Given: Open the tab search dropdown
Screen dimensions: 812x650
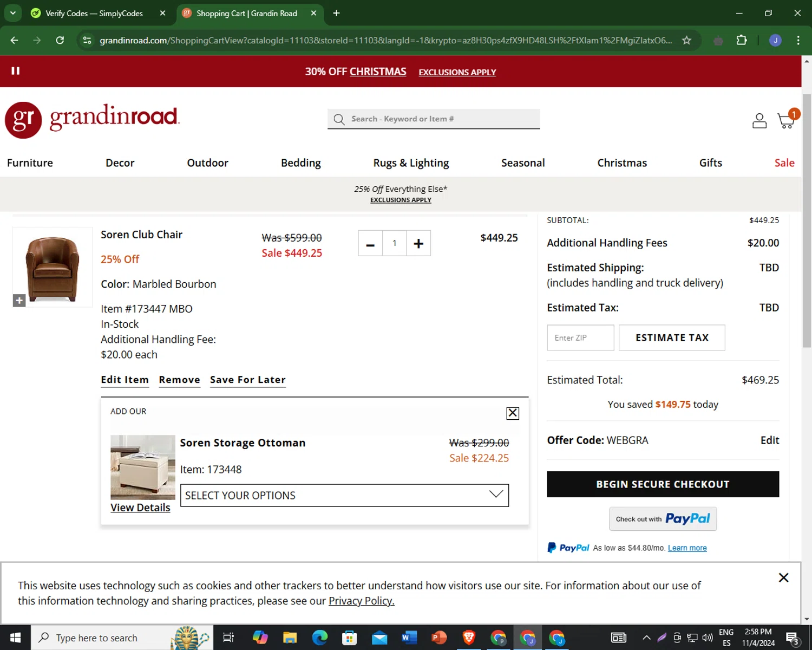Looking at the screenshot, I should click(12, 13).
